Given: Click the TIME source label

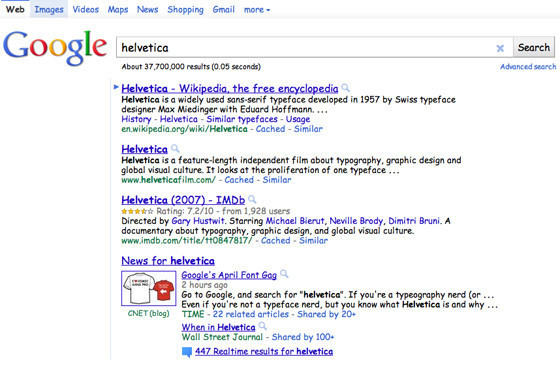Looking at the screenshot, I should (193, 314).
